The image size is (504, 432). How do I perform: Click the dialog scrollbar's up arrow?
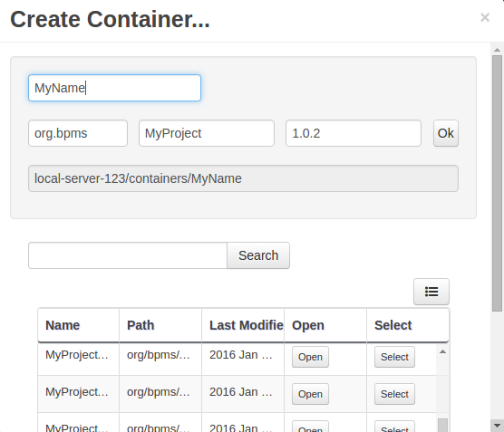(497, 50)
